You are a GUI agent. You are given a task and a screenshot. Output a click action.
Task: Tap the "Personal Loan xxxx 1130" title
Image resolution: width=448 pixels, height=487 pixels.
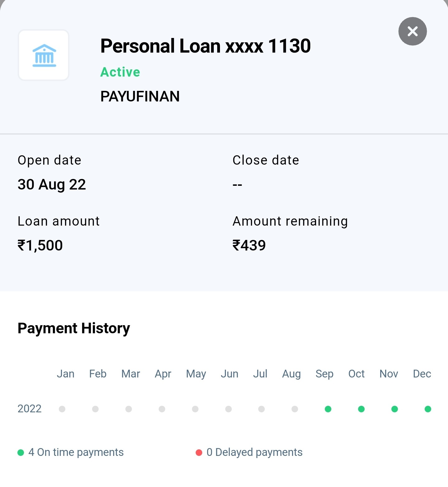click(x=205, y=46)
